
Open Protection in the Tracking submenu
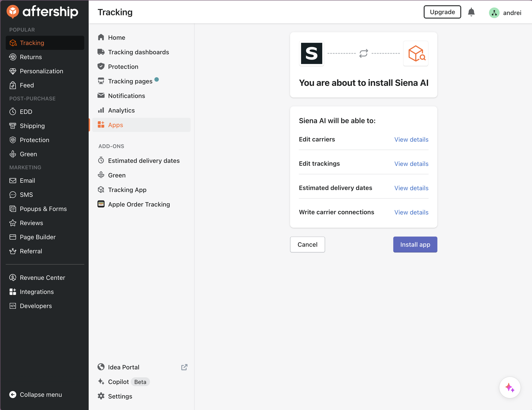point(141,67)
